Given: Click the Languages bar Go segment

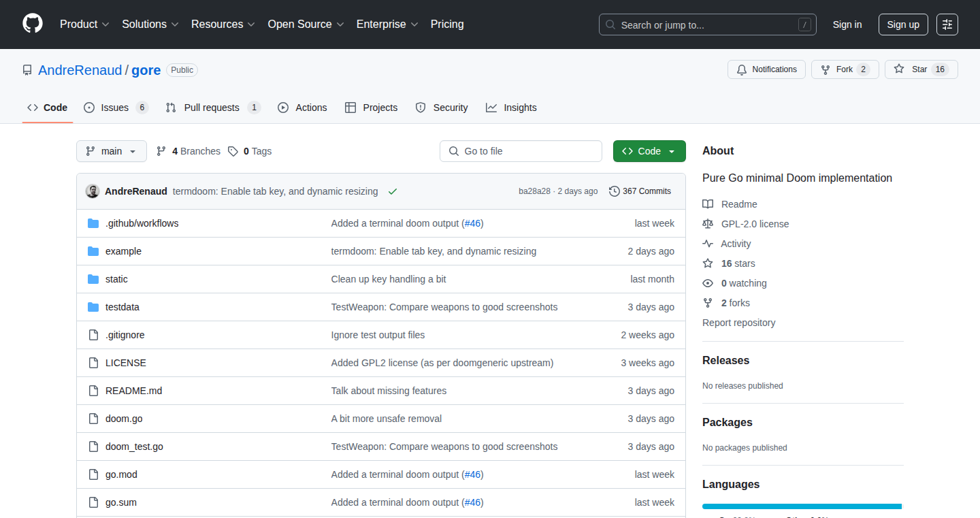Looking at the screenshot, I should tap(802, 506).
